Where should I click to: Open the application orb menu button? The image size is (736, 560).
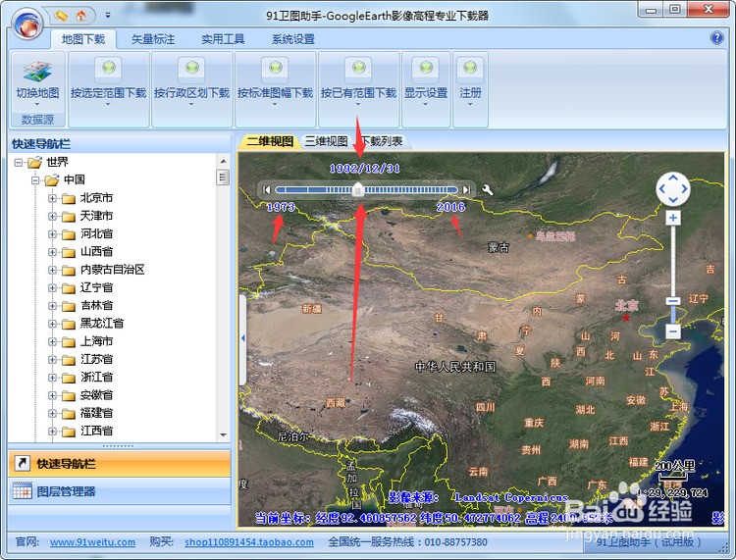click(28, 24)
